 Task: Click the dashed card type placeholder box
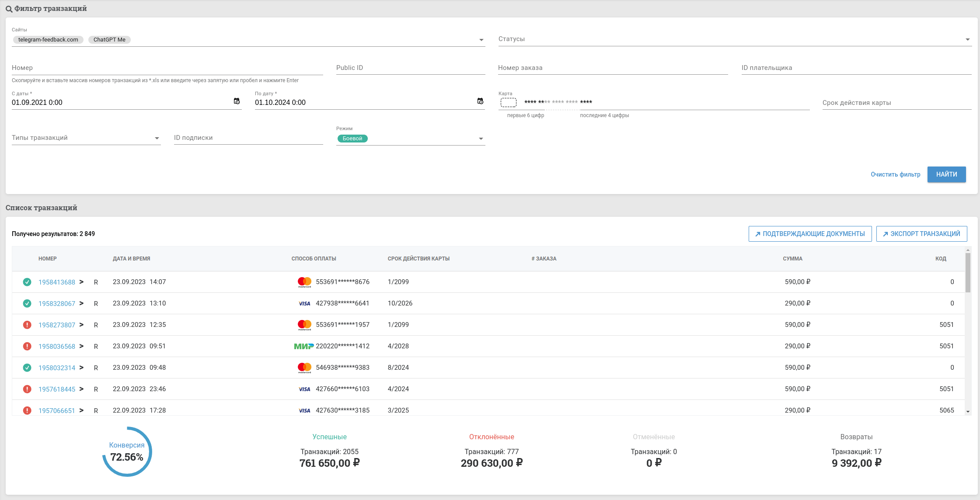(508, 102)
